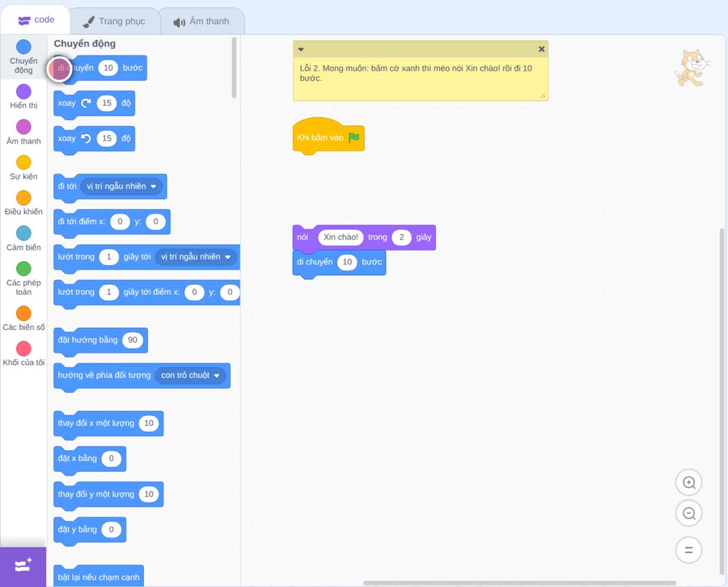
Task: Click the block palette vertical scrollbar
Action: click(x=234, y=68)
